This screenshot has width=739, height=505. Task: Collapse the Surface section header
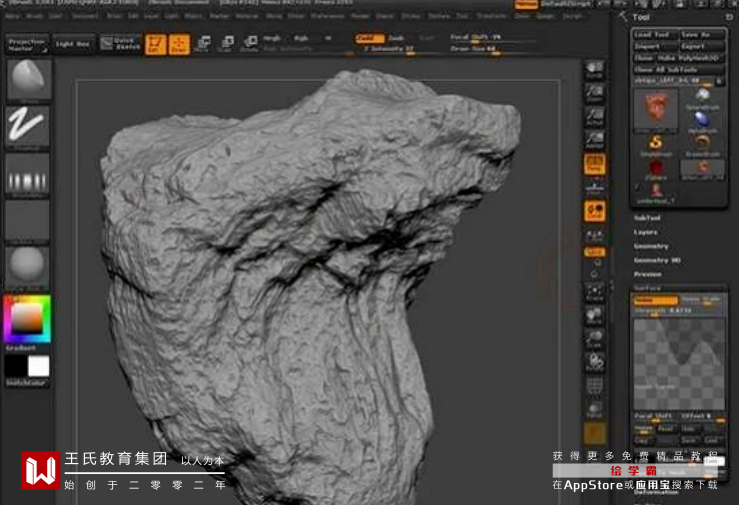click(x=647, y=288)
